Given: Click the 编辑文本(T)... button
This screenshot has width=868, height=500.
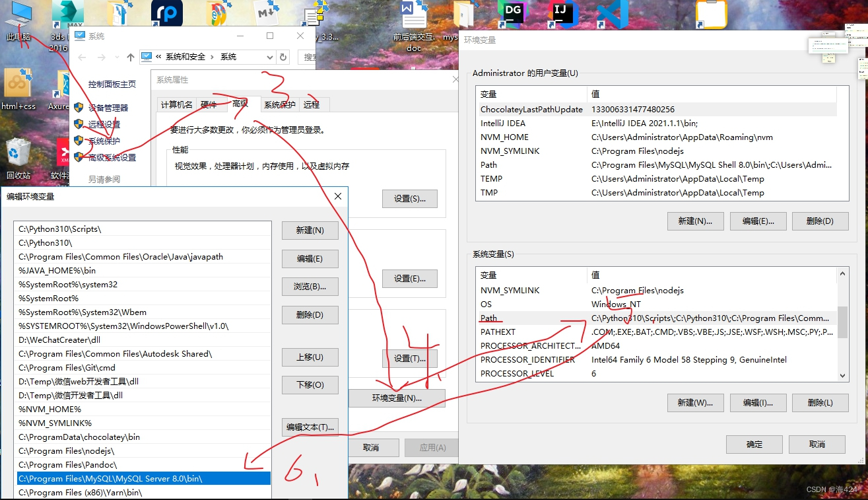Looking at the screenshot, I should tap(310, 427).
